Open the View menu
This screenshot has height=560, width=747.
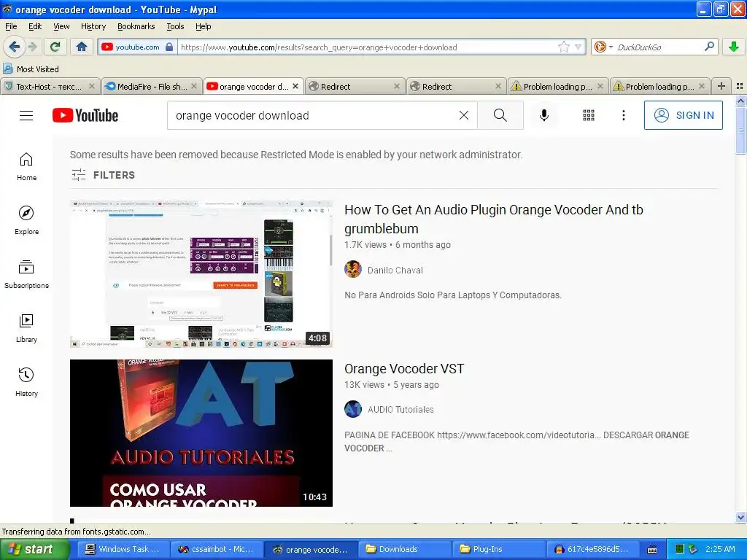click(x=61, y=26)
